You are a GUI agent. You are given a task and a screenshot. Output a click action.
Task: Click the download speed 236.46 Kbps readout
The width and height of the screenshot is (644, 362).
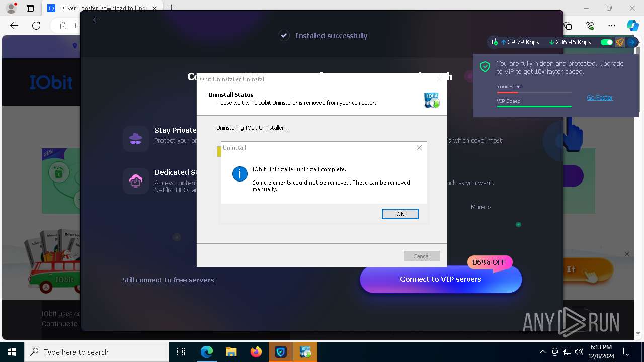570,42
